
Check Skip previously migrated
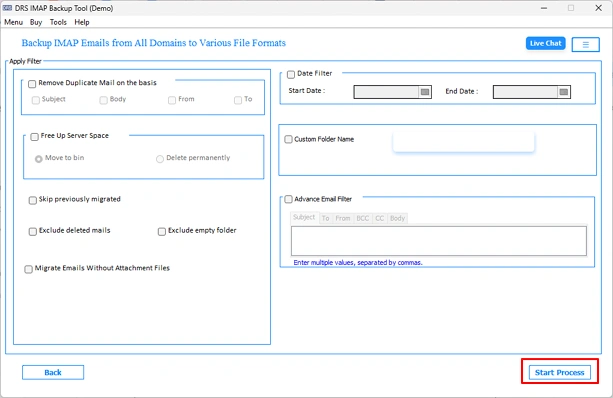[33, 200]
